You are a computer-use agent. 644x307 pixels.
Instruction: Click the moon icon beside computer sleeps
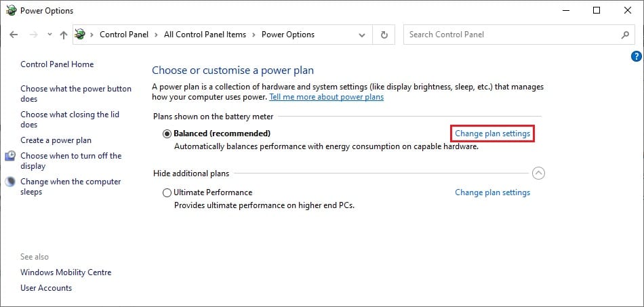(10, 182)
